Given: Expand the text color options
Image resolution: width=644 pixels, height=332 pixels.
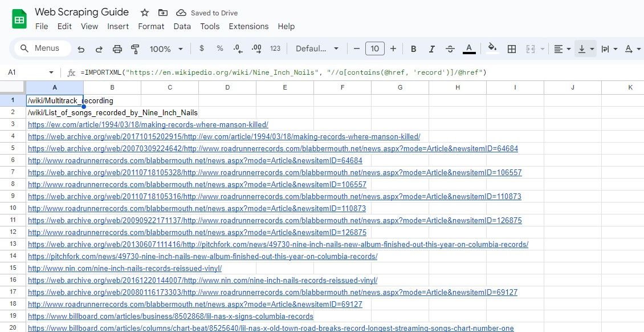Looking at the screenshot, I should [469, 48].
